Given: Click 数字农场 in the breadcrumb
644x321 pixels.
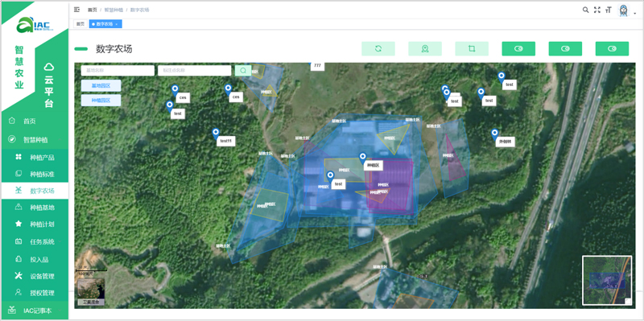Looking at the screenshot, I should (139, 10).
